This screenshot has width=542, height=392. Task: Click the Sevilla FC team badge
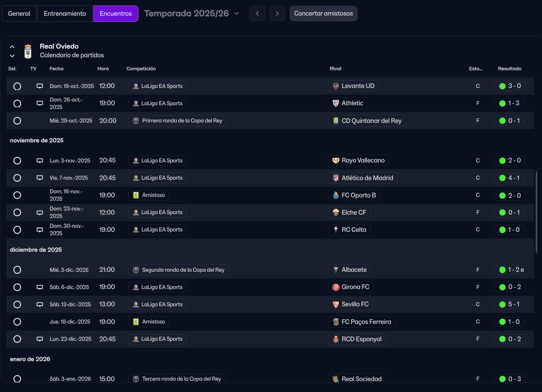[335, 305]
